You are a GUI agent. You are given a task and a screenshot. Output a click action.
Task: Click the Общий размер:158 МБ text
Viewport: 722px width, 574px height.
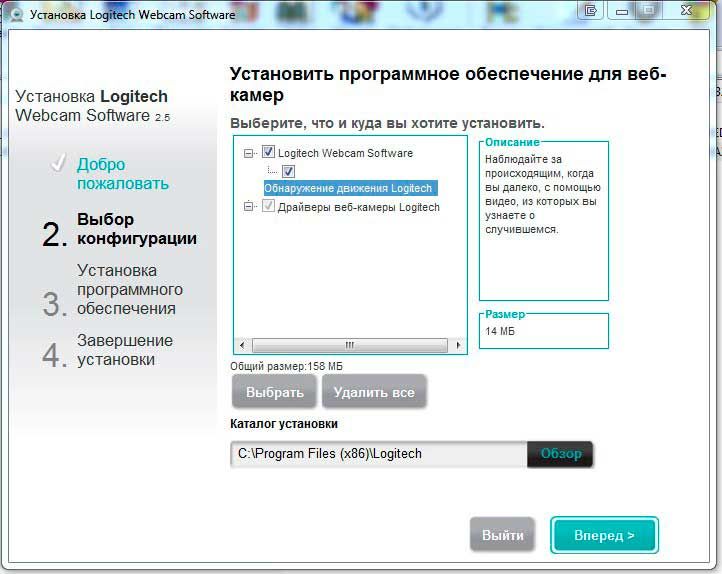click(286, 366)
